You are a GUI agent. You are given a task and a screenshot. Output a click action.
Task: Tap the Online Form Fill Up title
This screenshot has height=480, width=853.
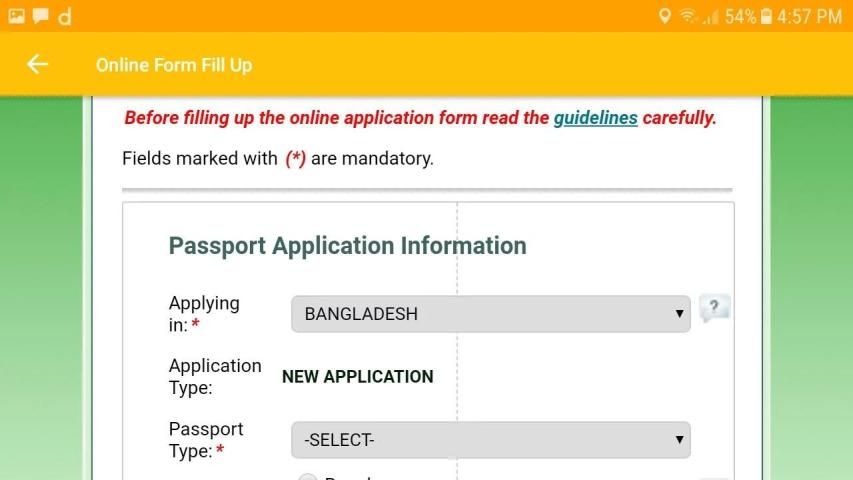tap(174, 65)
